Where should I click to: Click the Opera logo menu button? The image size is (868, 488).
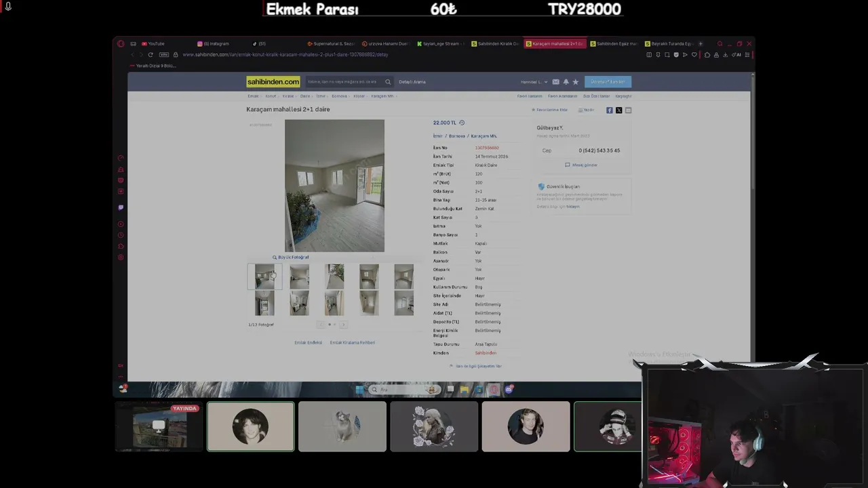(x=121, y=43)
